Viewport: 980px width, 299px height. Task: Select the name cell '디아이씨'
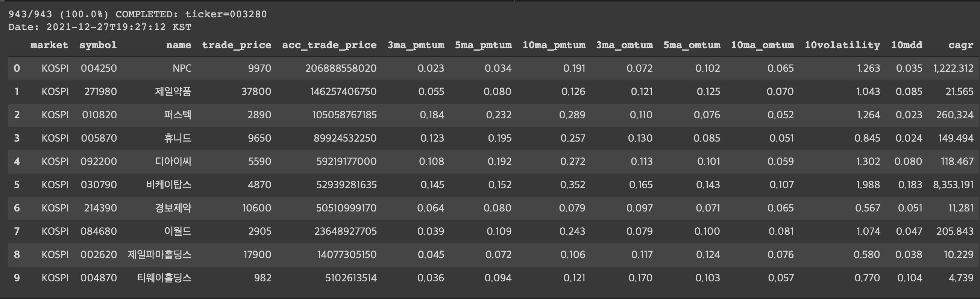pyautogui.click(x=173, y=162)
